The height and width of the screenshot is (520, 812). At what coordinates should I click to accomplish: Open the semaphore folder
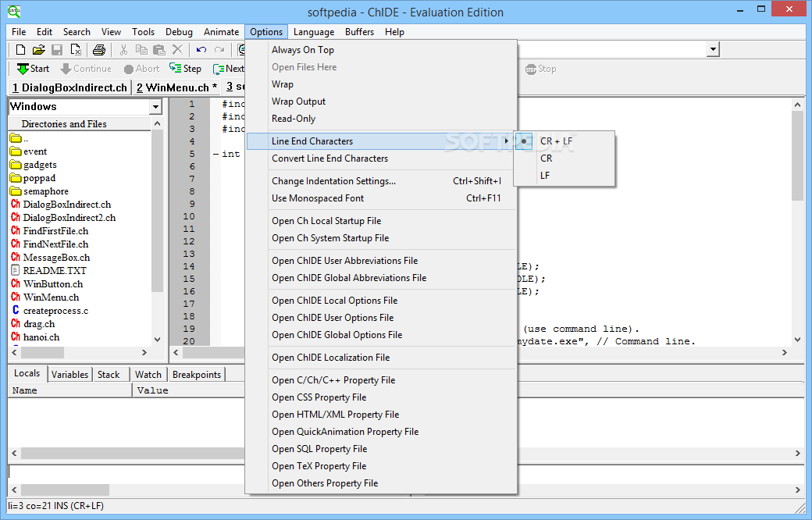(x=39, y=191)
